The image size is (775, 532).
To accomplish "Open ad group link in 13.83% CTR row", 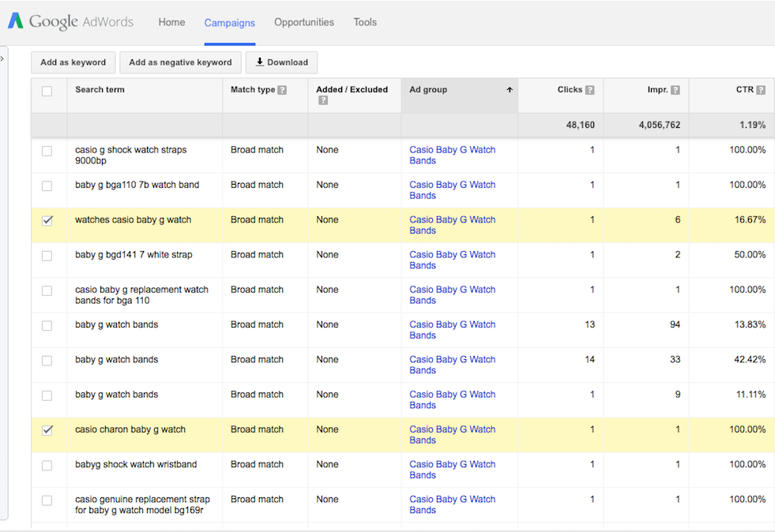I will tap(452, 330).
